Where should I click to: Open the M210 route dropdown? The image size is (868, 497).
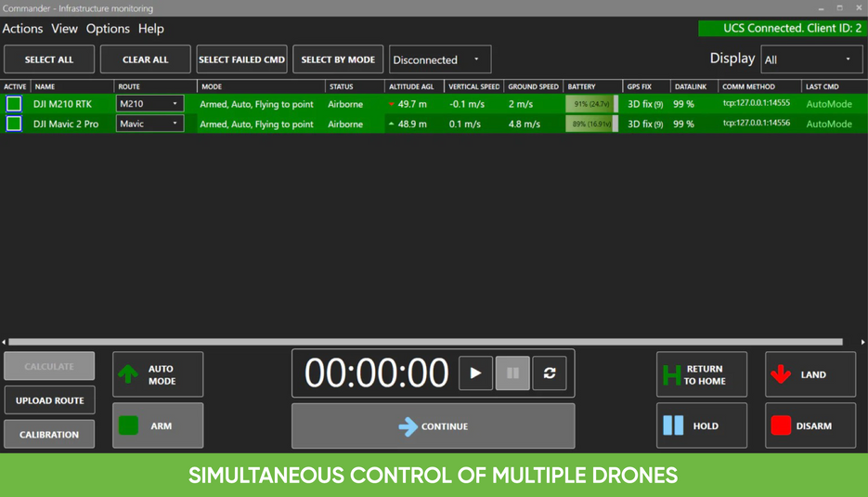tap(149, 104)
